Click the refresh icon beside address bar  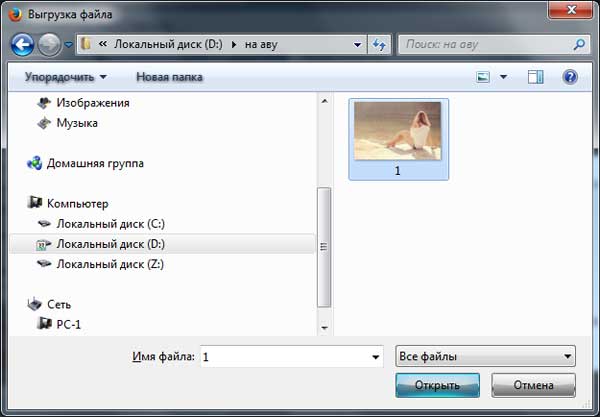click(x=379, y=45)
